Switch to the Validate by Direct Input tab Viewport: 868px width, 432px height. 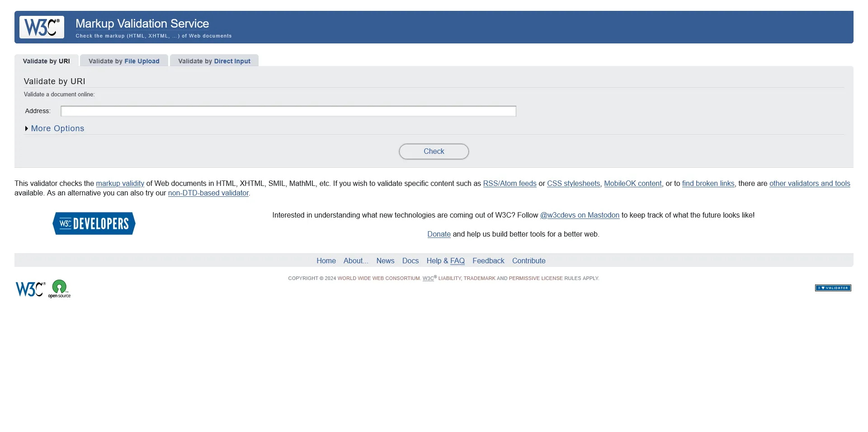click(x=214, y=61)
